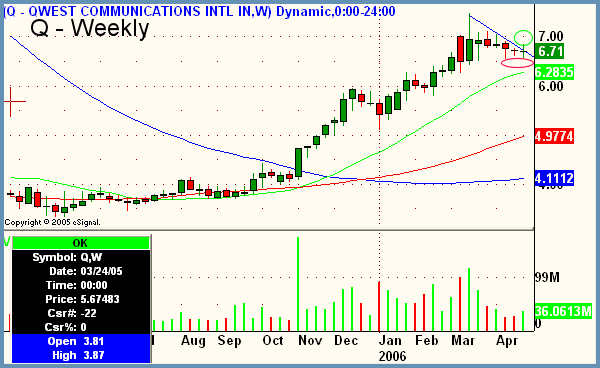
Task: Click the Aug label on time axis
Action: [x=193, y=340]
